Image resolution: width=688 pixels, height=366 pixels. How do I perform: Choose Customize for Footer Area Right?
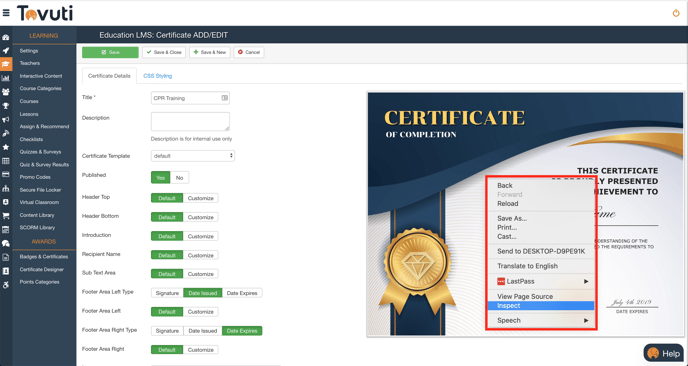201,350
